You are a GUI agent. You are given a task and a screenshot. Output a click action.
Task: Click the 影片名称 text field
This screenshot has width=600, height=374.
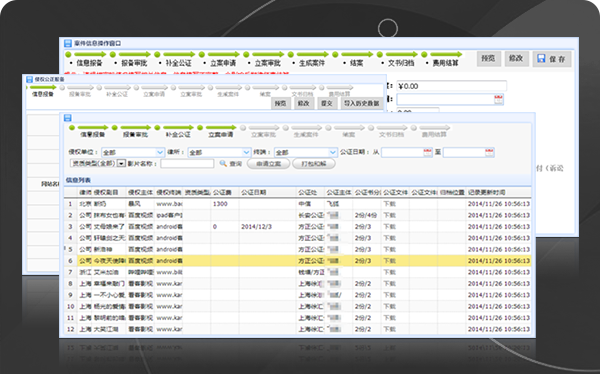point(187,163)
